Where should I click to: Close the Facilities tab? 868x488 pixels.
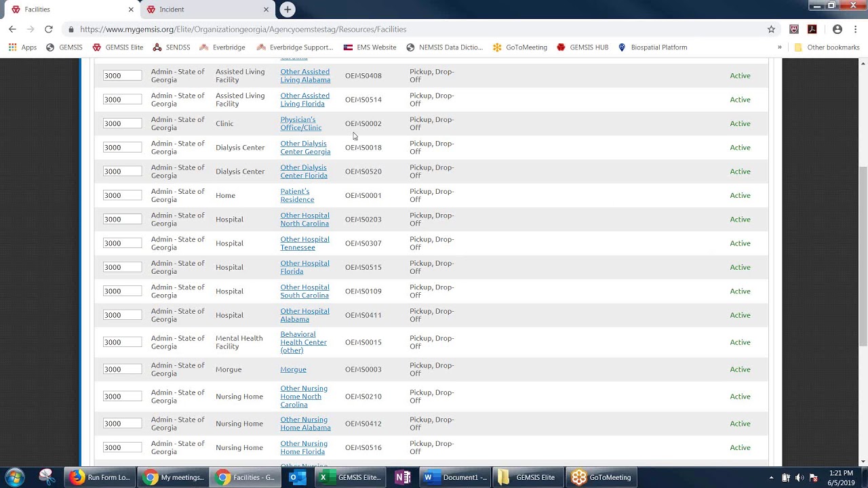pyautogui.click(x=131, y=9)
